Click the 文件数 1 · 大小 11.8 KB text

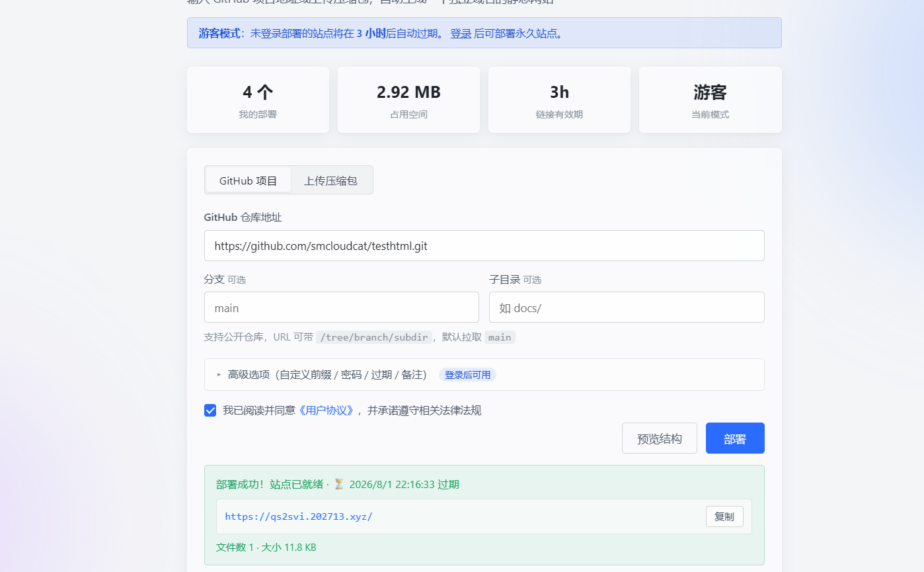click(266, 548)
